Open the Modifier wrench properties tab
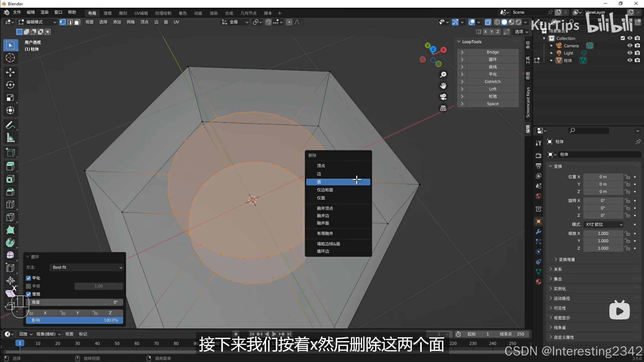Viewport: 644px width, 362px height. pyautogui.click(x=538, y=232)
